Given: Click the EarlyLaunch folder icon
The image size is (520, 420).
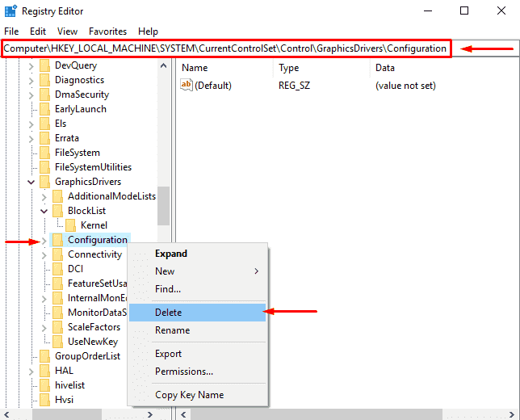Looking at the screenshot, I should tap(44, 109).
